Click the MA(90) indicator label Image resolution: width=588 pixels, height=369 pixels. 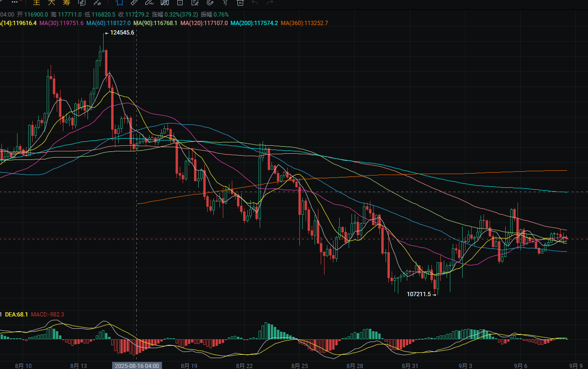[x=156, y=23]
